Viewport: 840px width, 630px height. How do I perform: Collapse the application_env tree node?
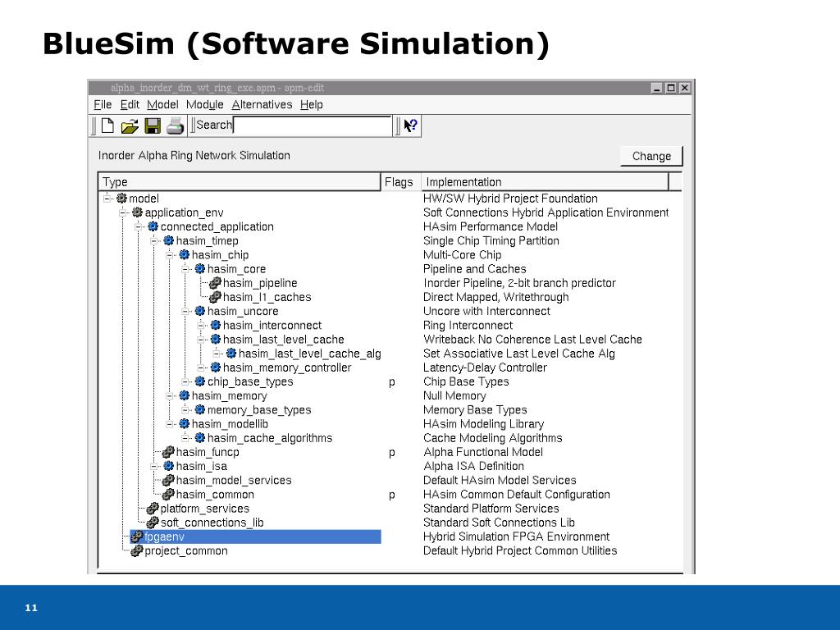(x=123, y=212)
